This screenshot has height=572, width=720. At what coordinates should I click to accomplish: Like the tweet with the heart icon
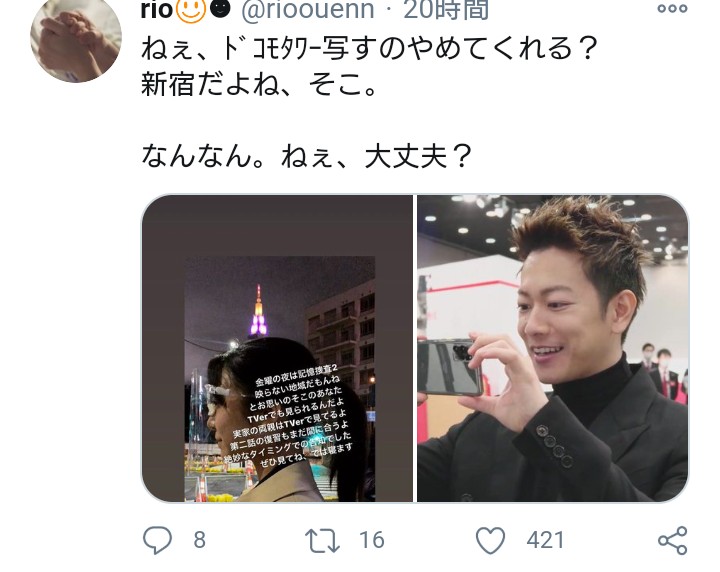[490, 540]
